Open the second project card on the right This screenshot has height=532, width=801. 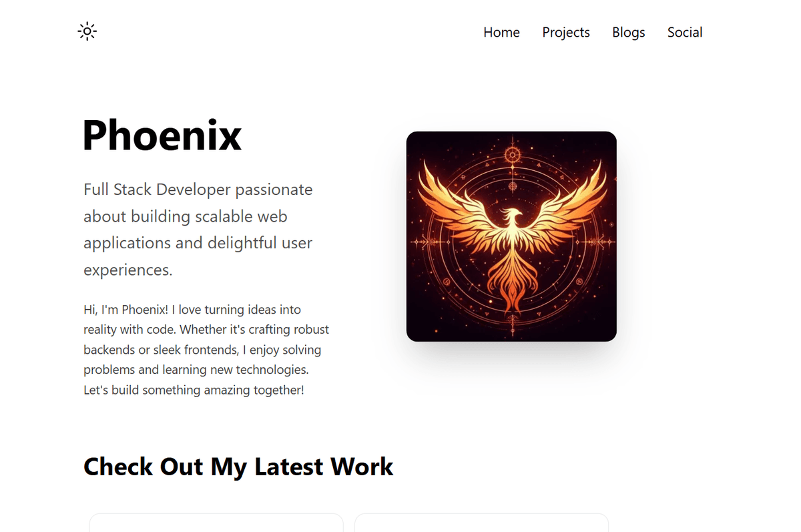point(481,523)
